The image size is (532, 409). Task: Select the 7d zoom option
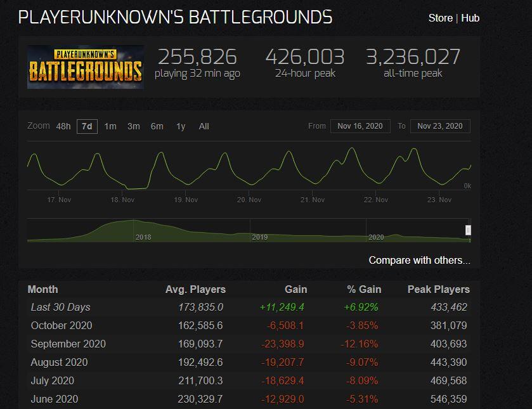pos(87,126)
